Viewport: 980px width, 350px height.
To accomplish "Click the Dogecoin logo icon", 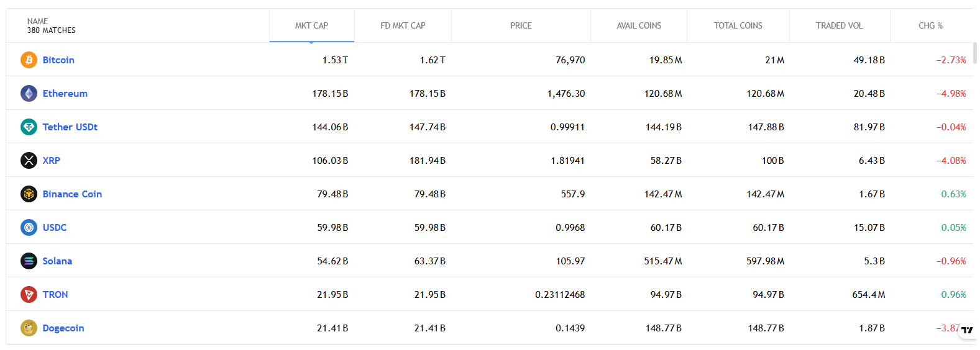I will click(29, 328).
